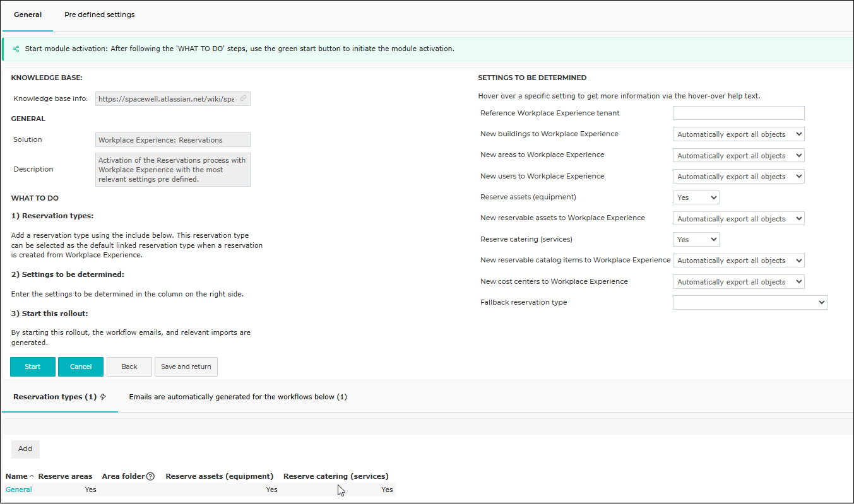Click the Add reservation type button

point(25,449)
